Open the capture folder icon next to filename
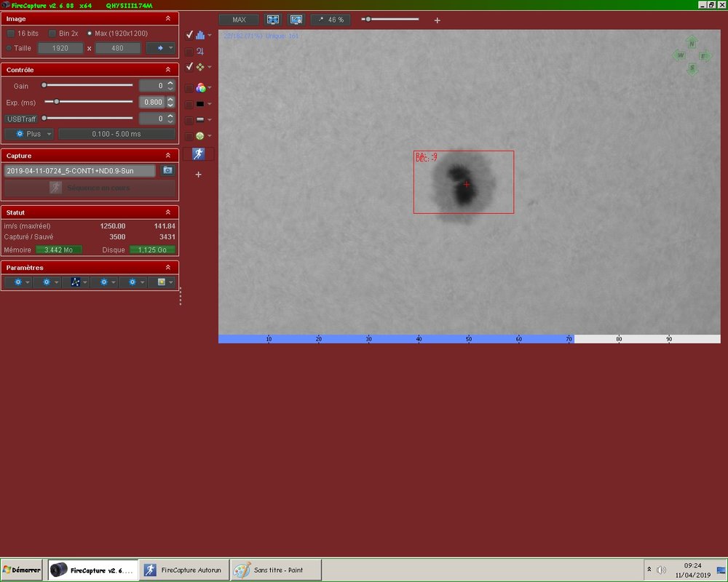 click(x=167, y=170)
